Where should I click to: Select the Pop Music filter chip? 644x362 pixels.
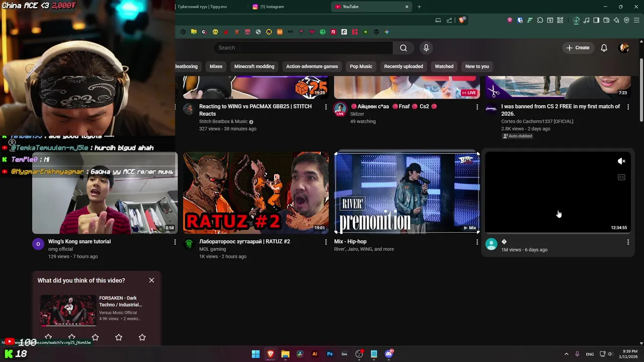pyautogui.click(x=361, y=66)
